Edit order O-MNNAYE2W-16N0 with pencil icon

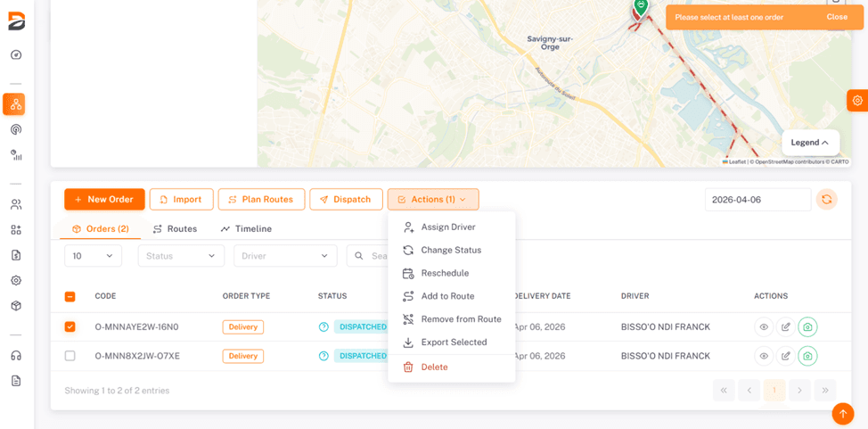(785, 327)
